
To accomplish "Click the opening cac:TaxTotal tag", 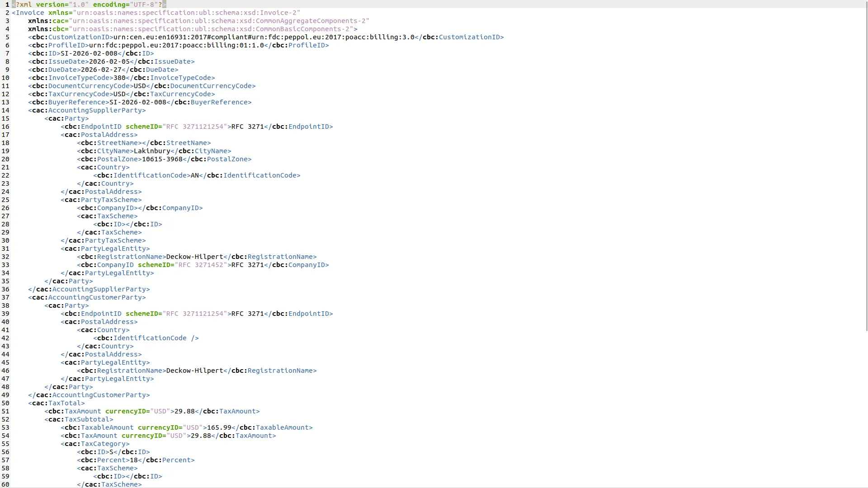I will pos(57,403).
